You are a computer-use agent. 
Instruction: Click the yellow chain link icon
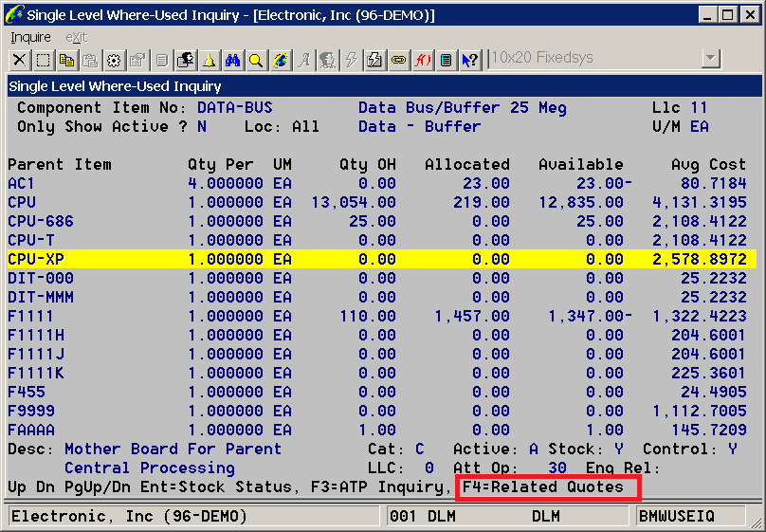pyautogui.click(x=398, y=60)
